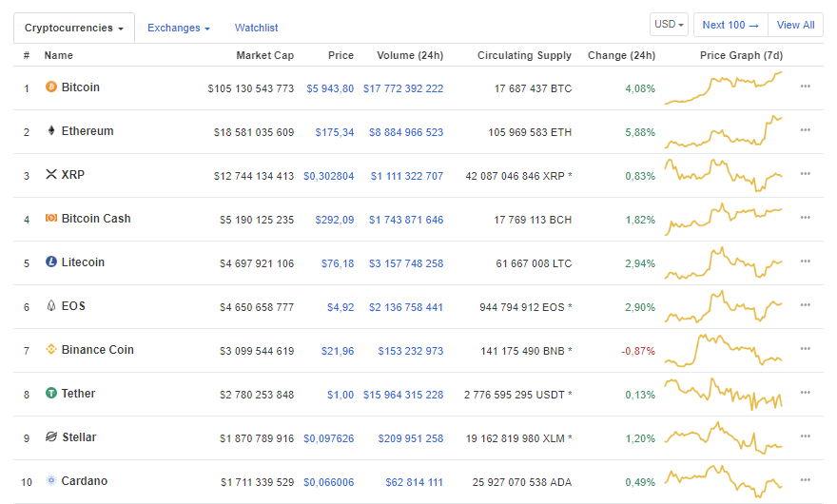Click Cardano volume $62 814 111
This screenshot has width=837, height=504.
(x=415, y=483)
